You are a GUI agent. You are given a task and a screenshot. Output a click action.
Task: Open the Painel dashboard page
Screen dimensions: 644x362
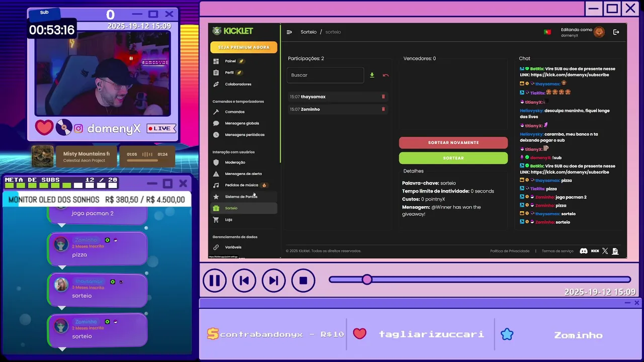(244, 61)
